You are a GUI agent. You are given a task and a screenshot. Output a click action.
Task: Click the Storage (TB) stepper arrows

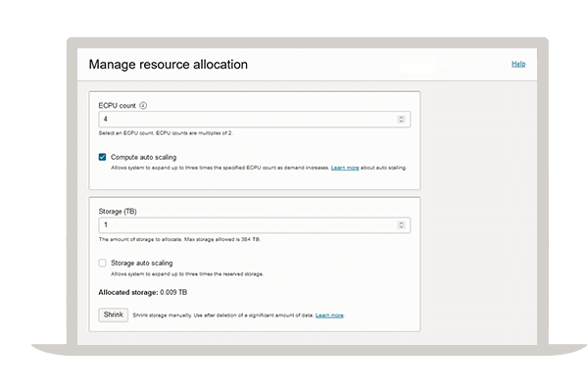pyautogui.click(x=401, y=224)
